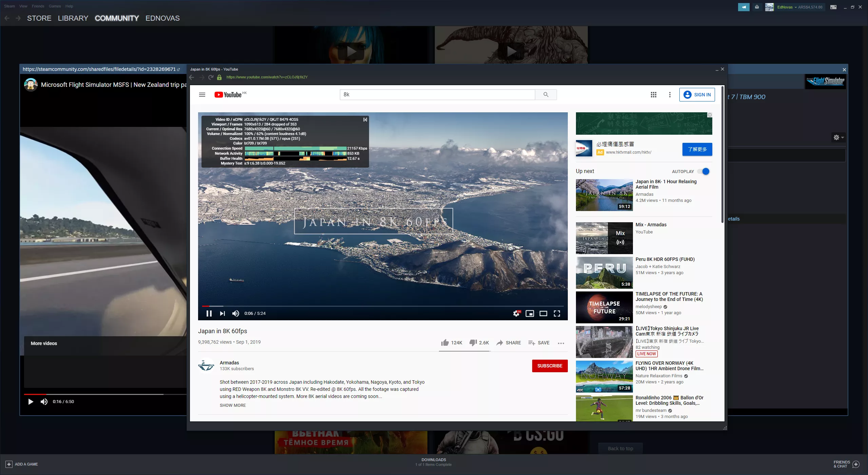Pause the Japan in 8K video
Screen dimensions: 868x475
pos(209,313)
